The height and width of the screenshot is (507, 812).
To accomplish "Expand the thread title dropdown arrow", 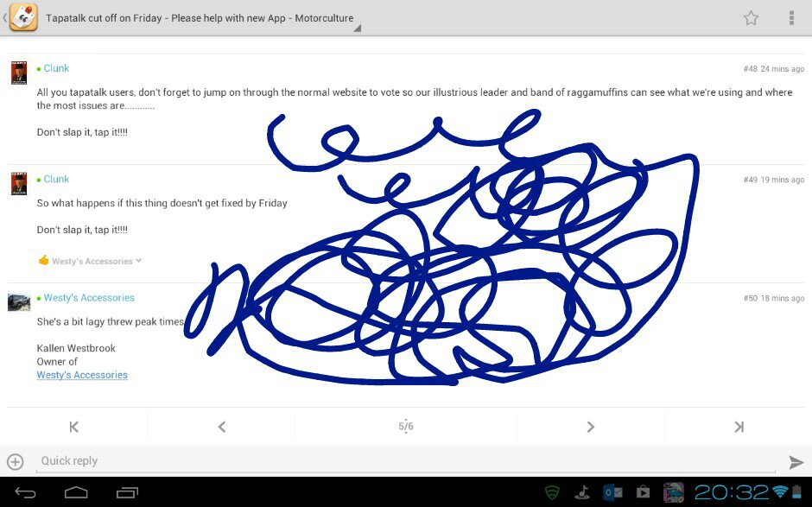I will click(357, 29).
